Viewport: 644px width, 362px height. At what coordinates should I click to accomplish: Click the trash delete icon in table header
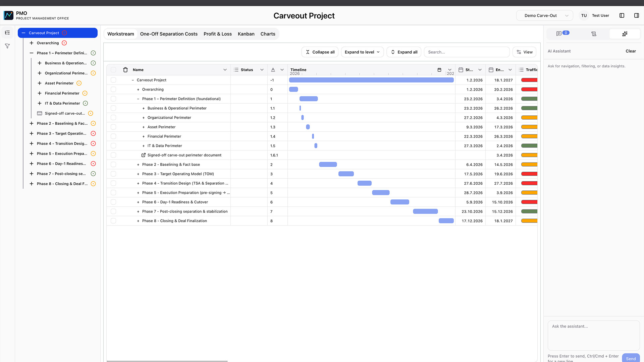125,70
